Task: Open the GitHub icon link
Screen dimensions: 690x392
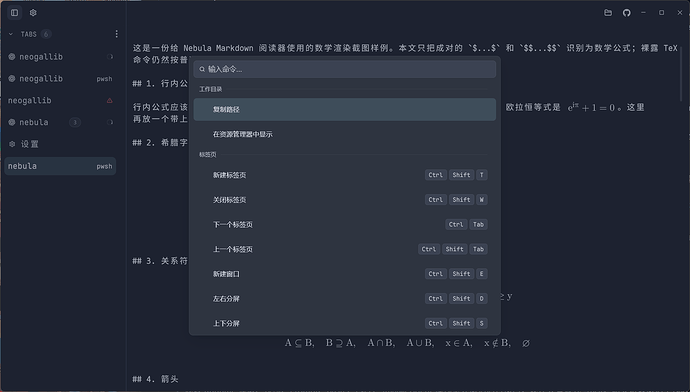Action: [627, 13]
